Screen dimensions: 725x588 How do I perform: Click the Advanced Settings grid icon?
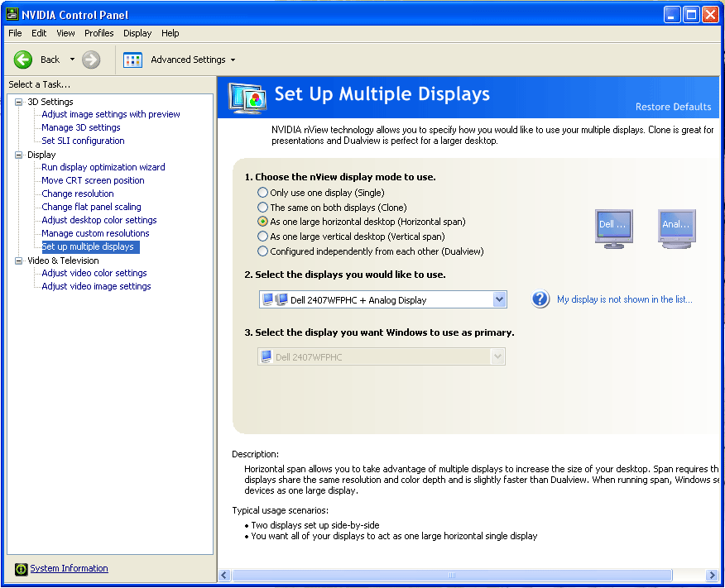tap(132, 60)
